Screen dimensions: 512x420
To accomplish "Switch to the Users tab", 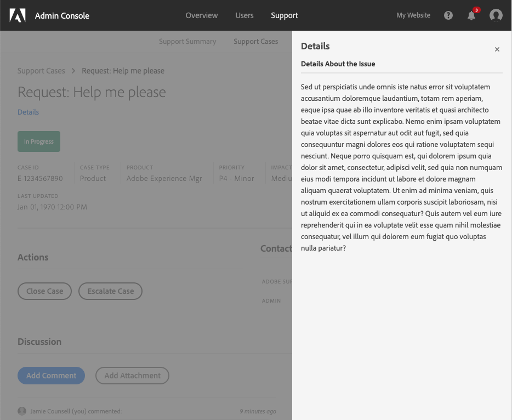I will click(244, 15).
